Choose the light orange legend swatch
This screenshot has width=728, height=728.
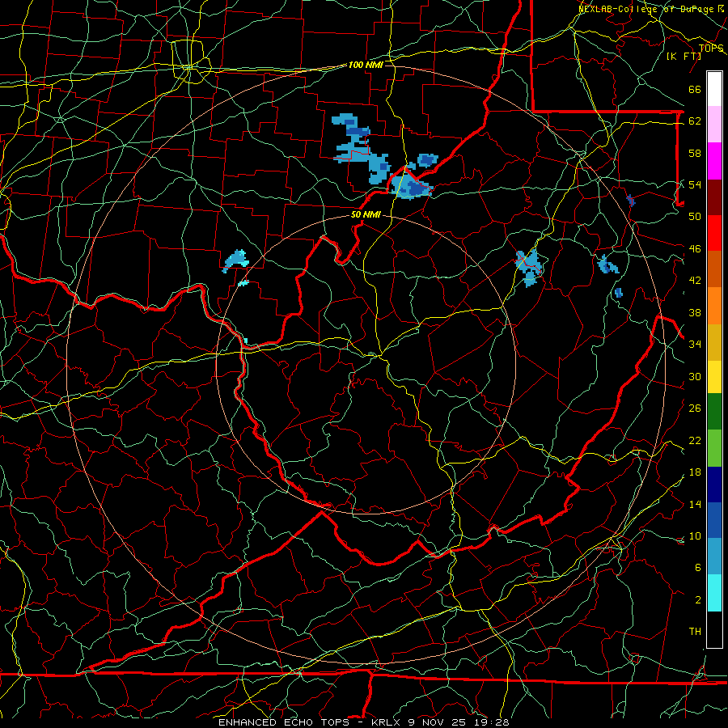(x=714, y=306)
